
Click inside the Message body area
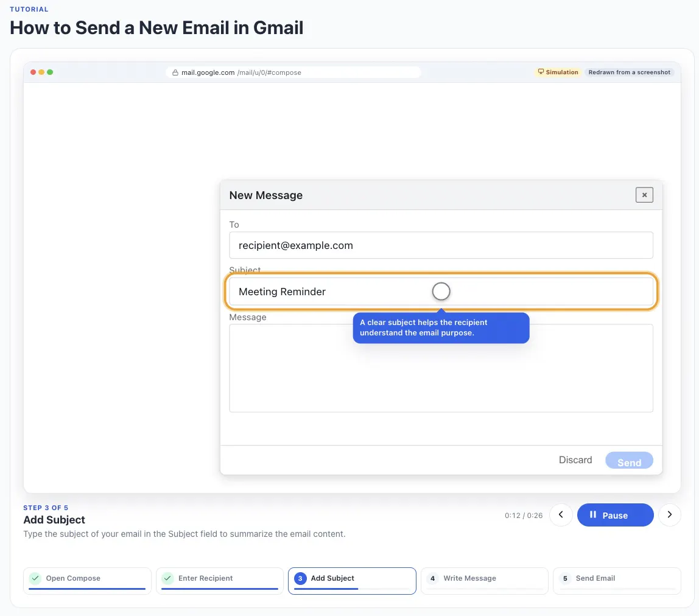click(x=441, y=368)
